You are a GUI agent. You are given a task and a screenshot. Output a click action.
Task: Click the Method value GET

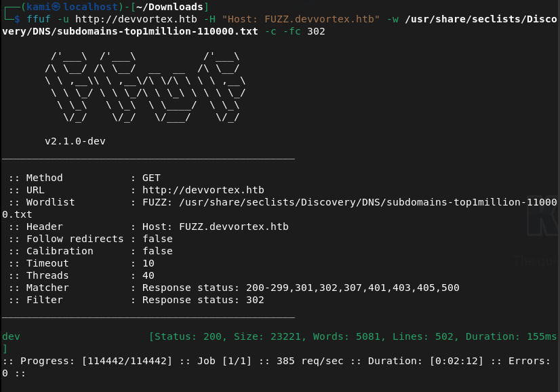[151, 178]
